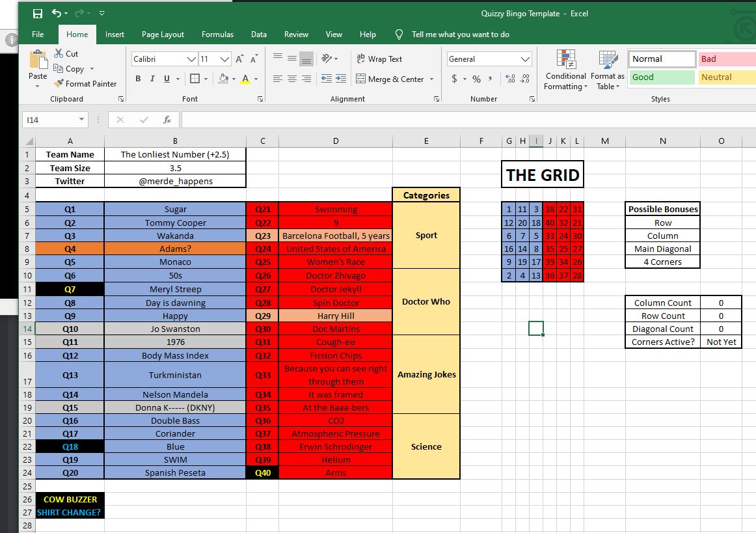Viewport: 756px width, 533px height.
Task: Increase indent icon
Action: coord(341,79)
